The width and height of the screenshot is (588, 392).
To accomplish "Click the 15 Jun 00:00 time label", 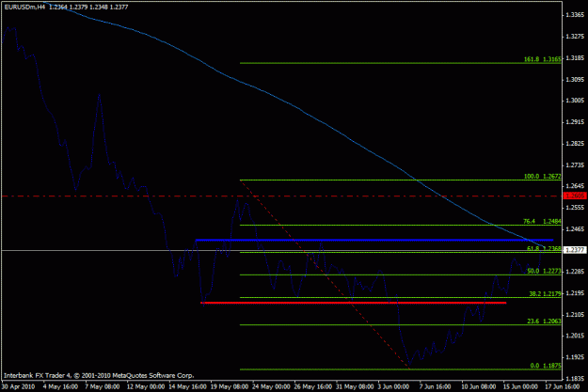I will (520, 386).
